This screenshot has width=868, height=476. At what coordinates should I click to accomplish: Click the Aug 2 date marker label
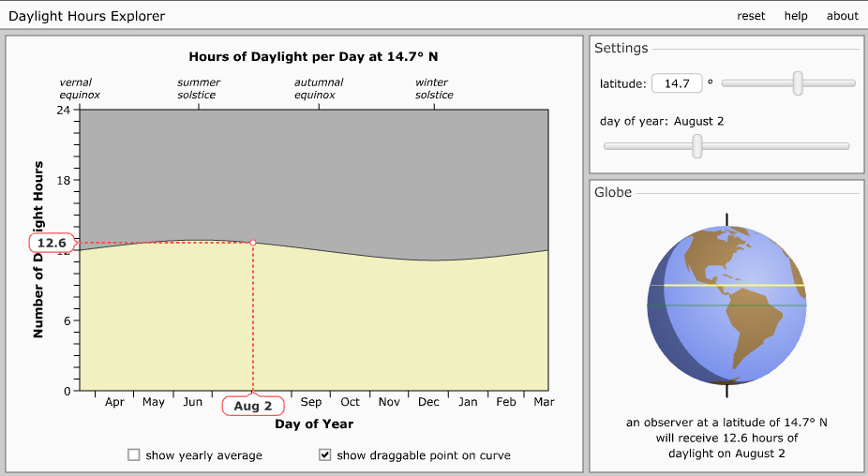[x=253, y=406]
